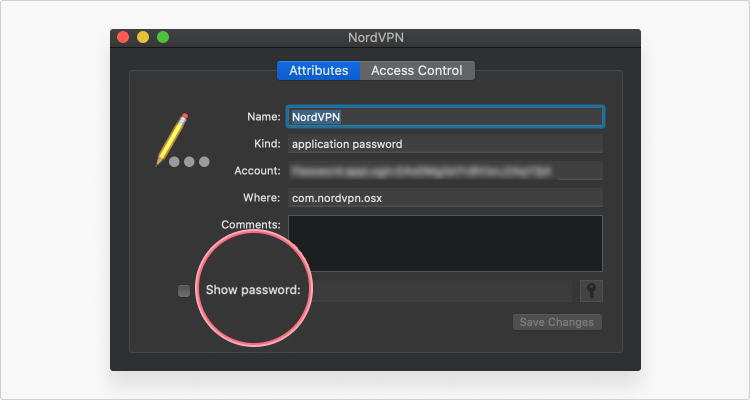Image resolution: width=750 pixels, height=400 pixels.
Task: Focus the Name field containing NordVPN
Action: (x=445, y=117)
